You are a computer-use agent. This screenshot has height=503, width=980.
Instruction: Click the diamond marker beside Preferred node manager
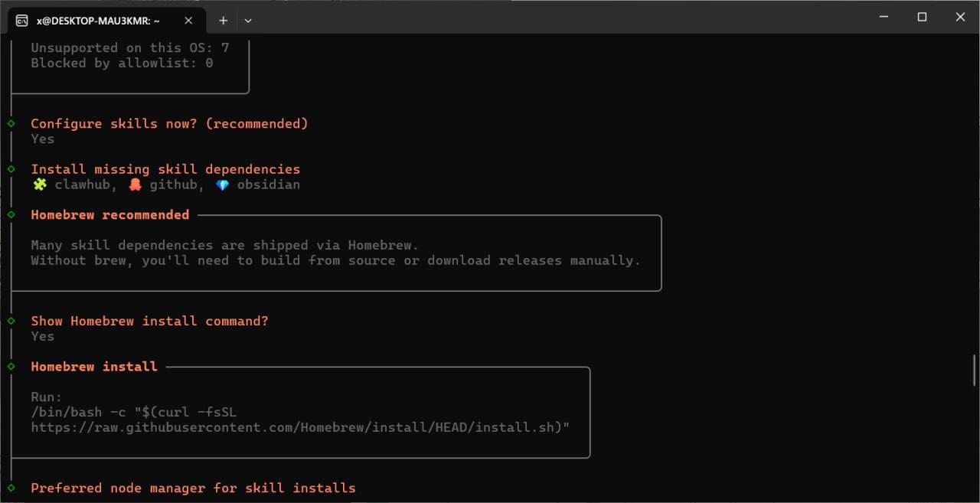tap(11, 488)
